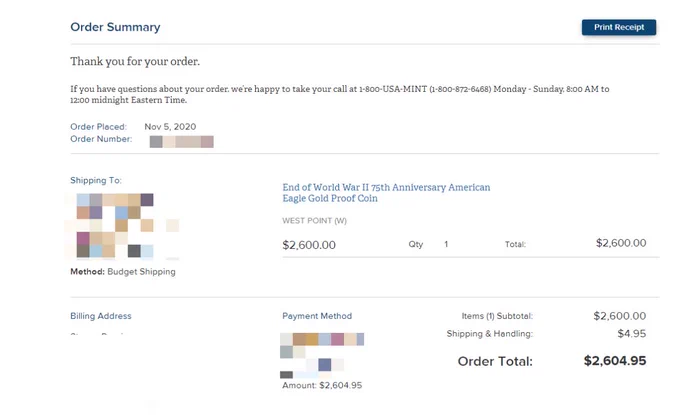Click the Print Receipt button
Viewport: 680px width, 415px height.
[x=618, y=27]
